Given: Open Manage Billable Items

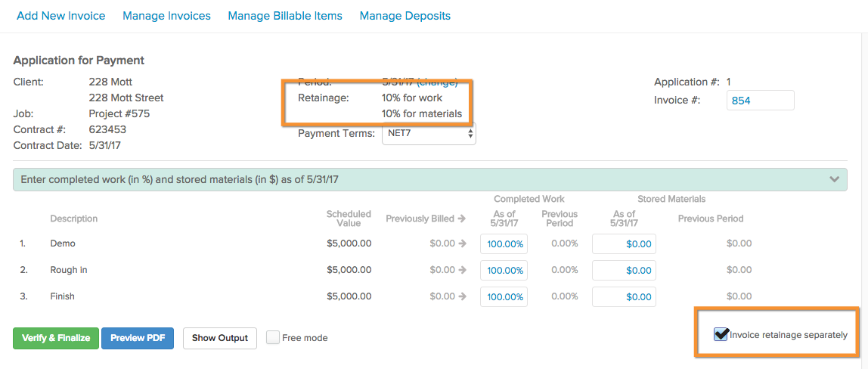Looking at the screenshot, I should click(x=285, y=16).
